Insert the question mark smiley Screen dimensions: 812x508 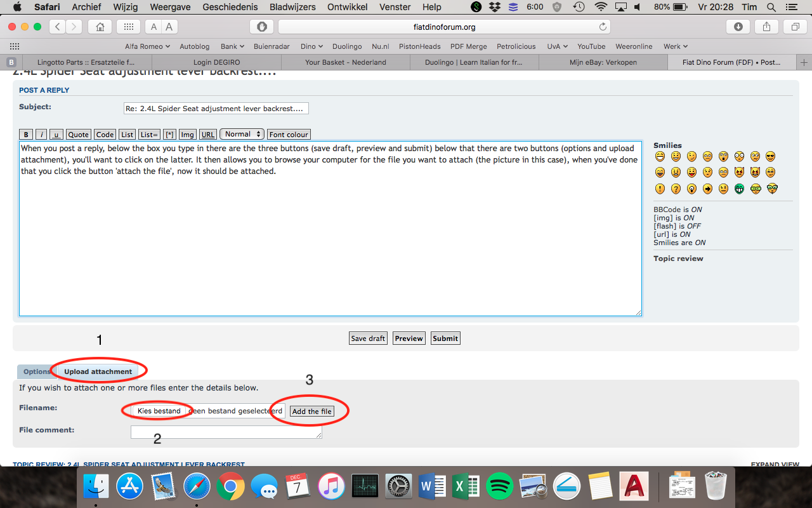[x=676, y=189]
